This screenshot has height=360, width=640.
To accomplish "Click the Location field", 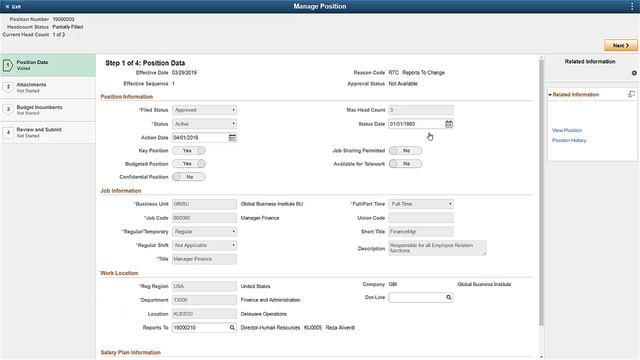I will 204,314.
